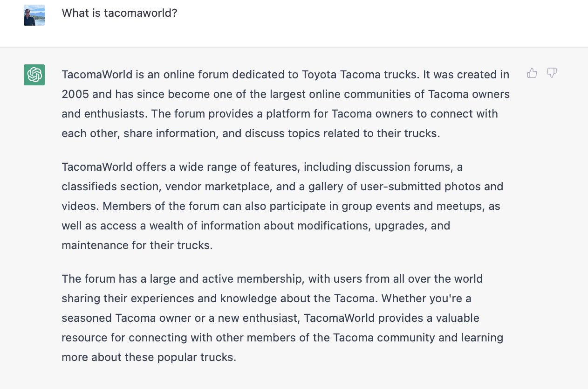The width and height of the screenshot is (588, 389).
Task: Click the final line "more about these popular trucks."
Action: pos(149,357)
